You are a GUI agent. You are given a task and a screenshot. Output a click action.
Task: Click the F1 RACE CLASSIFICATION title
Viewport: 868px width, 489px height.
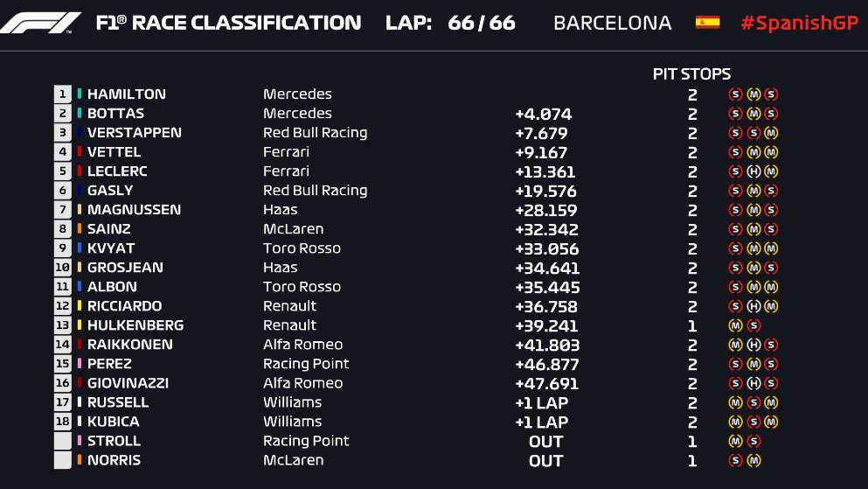coord(228,23)
